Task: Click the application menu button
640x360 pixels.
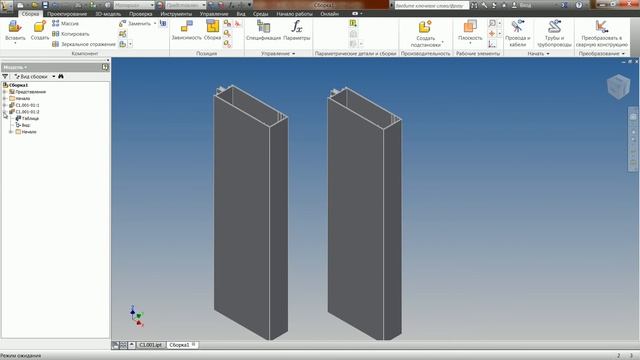Action: [x=6, y=6]
